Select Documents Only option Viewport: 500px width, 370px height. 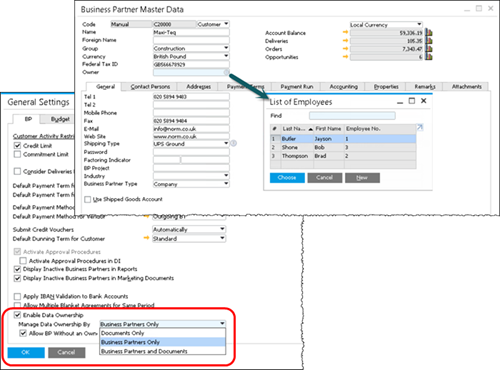pos(163,333)
